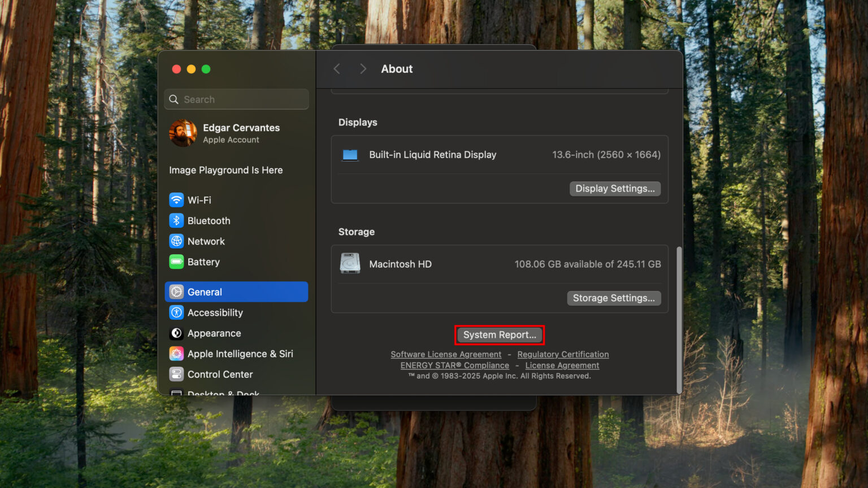Open Control Center settings via its icon

tap(176, 374)
